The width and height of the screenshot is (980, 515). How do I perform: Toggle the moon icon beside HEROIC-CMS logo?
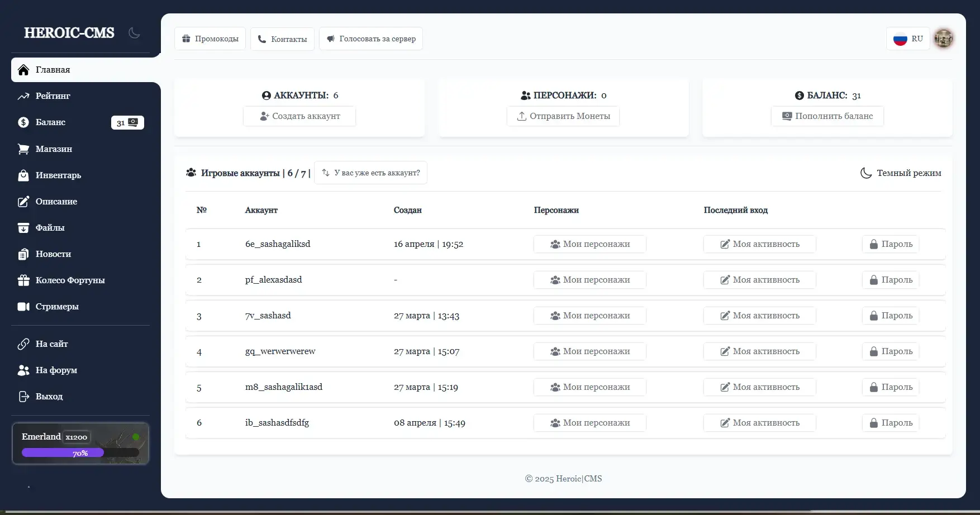[134, 33]
